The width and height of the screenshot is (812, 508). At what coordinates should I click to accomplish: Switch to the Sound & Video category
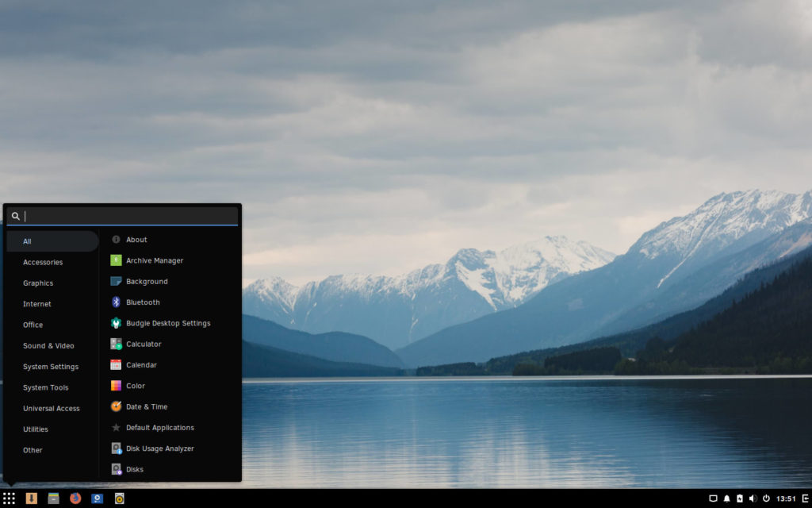coord(48,345)
